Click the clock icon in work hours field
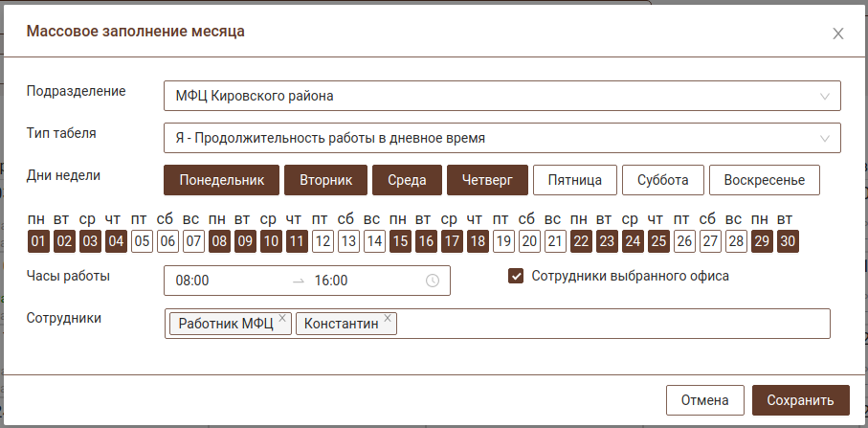This screenshot has height=428, width=868. pyautogui.click(x=432, y=281)
